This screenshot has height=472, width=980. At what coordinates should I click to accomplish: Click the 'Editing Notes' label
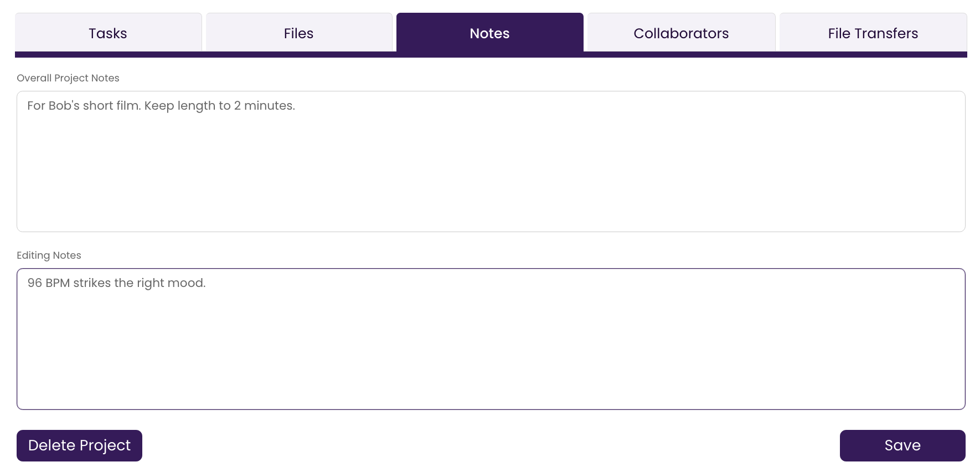click(x=49, y=255)
